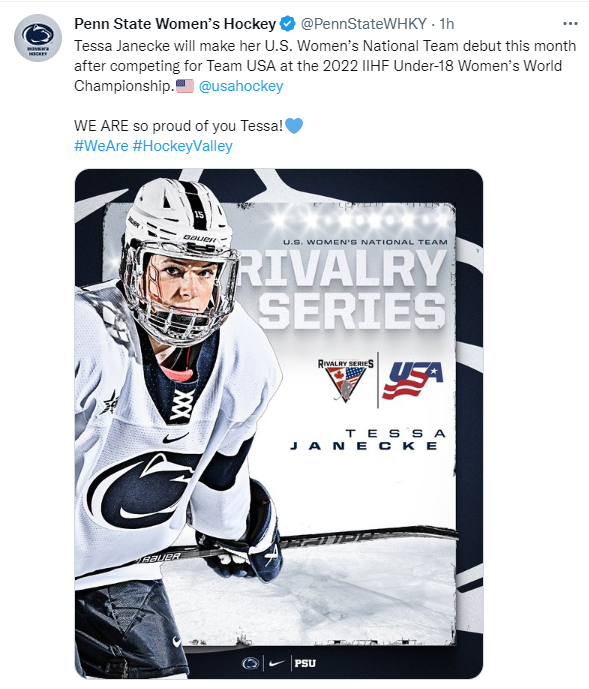Click the US flag emoji in tweet
The image size is (589, 689).
[x=185, y=86]
